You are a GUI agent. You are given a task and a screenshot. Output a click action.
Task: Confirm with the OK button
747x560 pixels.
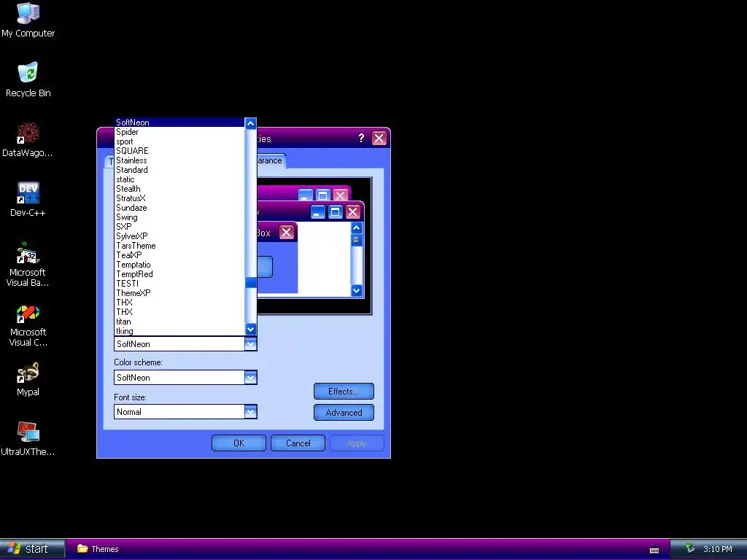pyautogui.click(x=239, y=443)
